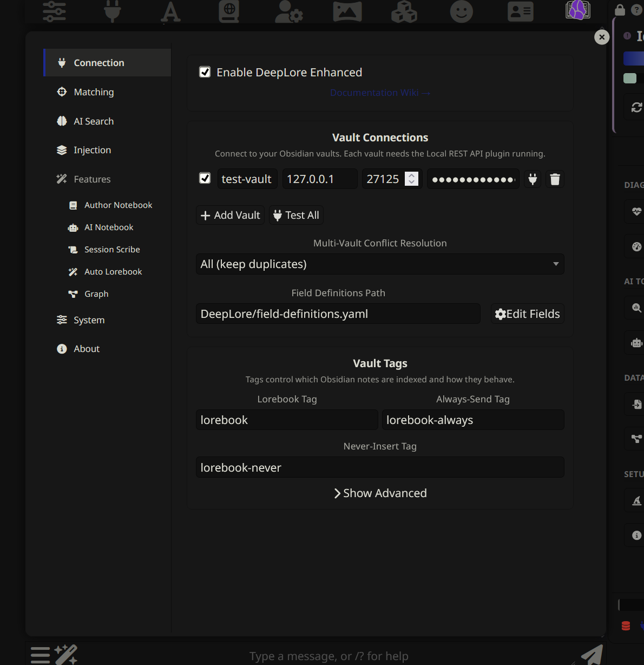The width and height of the screenshot is (644, 665).
Task: Open World Info globe book icon
Action: (229, 11)
